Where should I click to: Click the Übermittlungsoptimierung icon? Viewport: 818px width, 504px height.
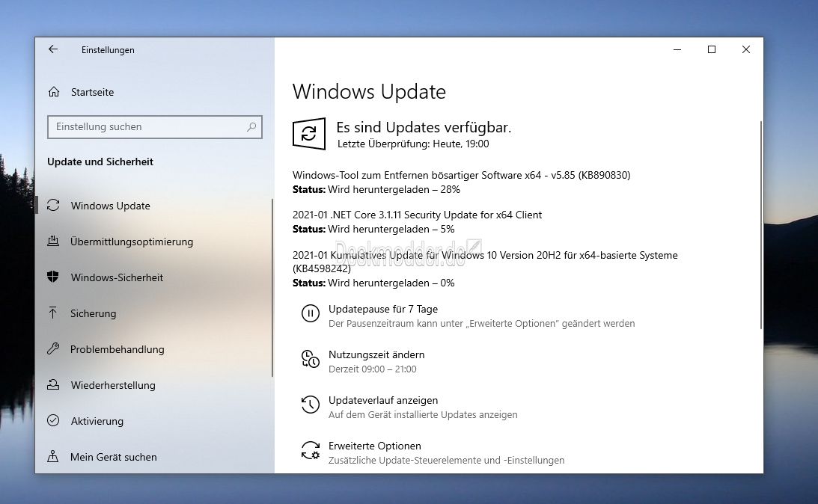[x=53, y=242]
